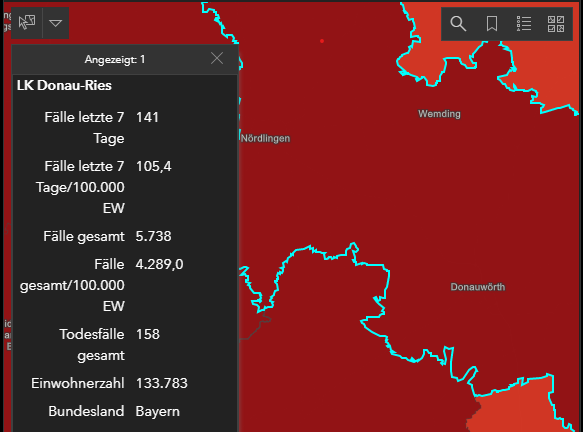This screenshot has height=432, width=583.
Task: Open the selection tool dropdown arrow
Action: [56, 23]
